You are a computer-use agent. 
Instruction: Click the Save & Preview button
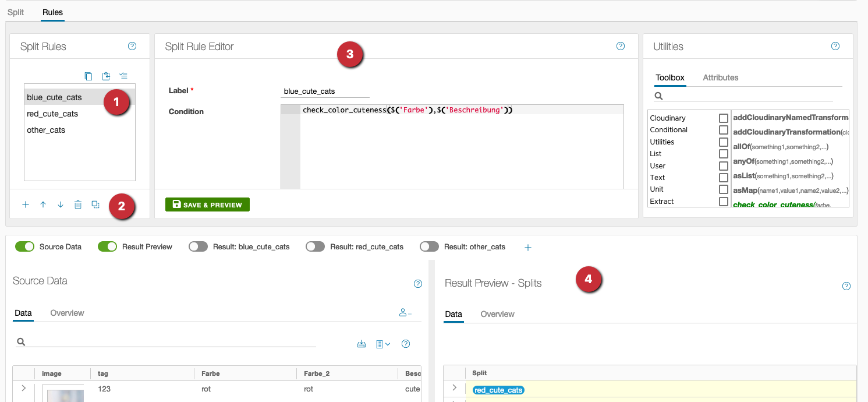(207, 204)
